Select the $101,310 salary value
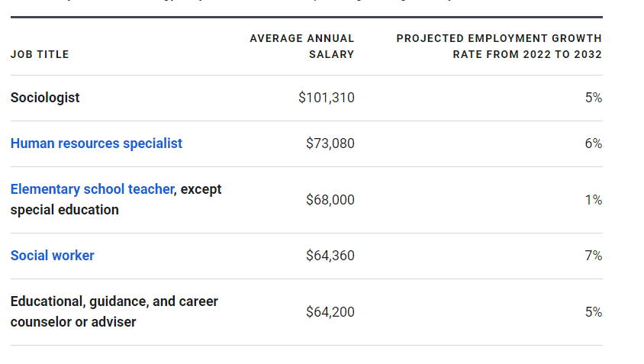The height and width of the screenshot is (364, 644). click(326, 98)
